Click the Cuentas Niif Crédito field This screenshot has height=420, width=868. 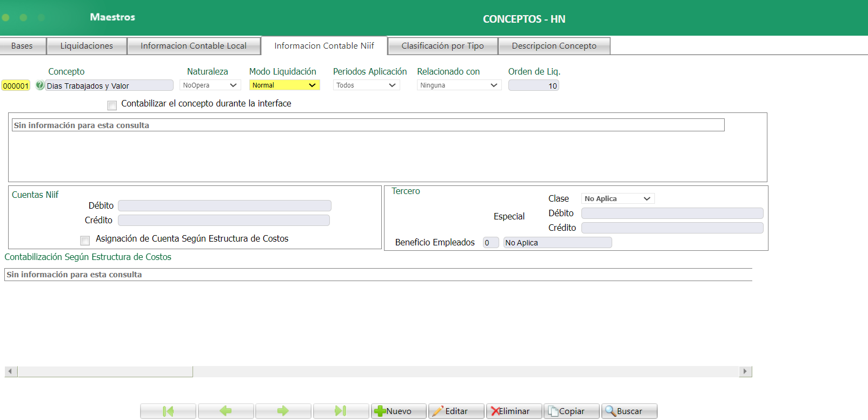tap(224, 221)
